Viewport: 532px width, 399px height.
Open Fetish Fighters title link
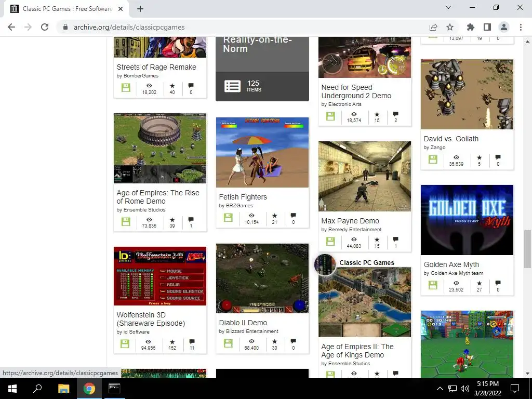[243, 197]
